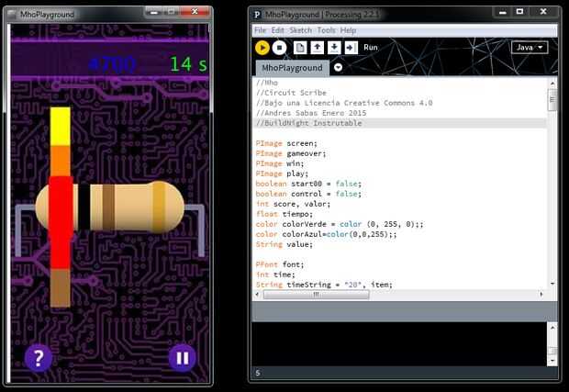Click the console scroll up arrow
This screenshot has height=392, width=569.
click(552, 328)
